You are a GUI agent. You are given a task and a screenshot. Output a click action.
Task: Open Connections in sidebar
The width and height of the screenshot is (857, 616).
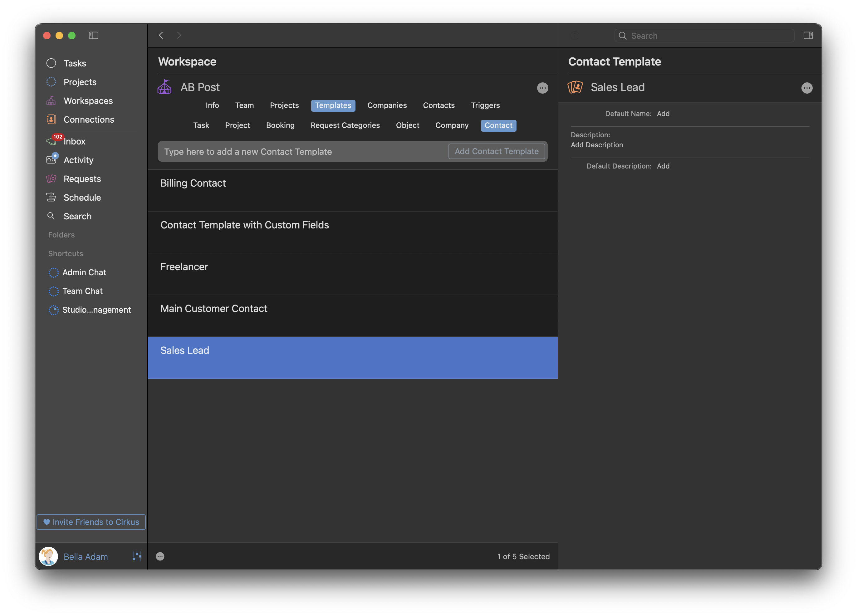[88, 120]
